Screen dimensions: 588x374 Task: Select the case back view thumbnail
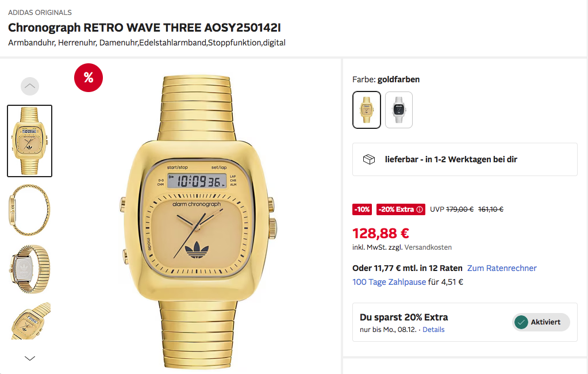pyautogui.click(x=30, y=269)
